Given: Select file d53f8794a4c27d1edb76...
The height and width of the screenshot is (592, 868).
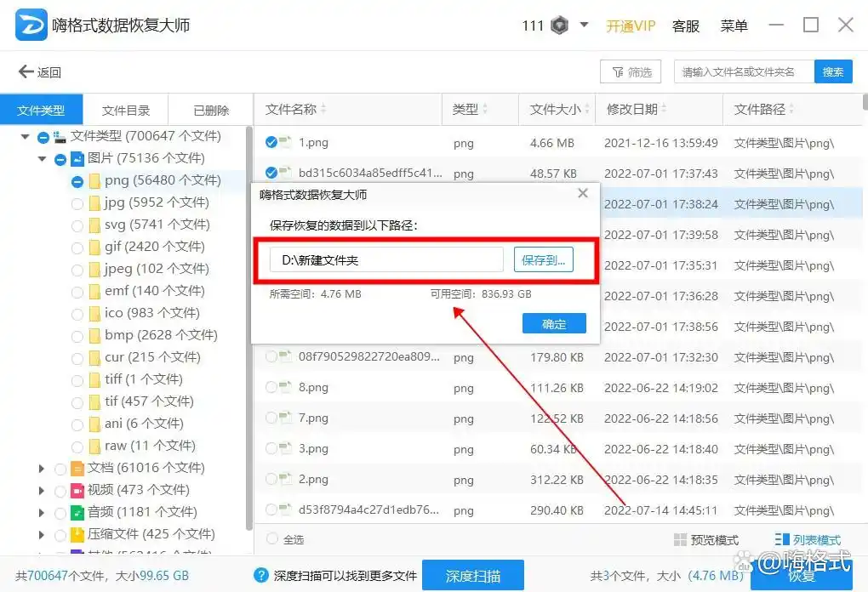Looking at the screenshot, I should click(x=271, y=509).
